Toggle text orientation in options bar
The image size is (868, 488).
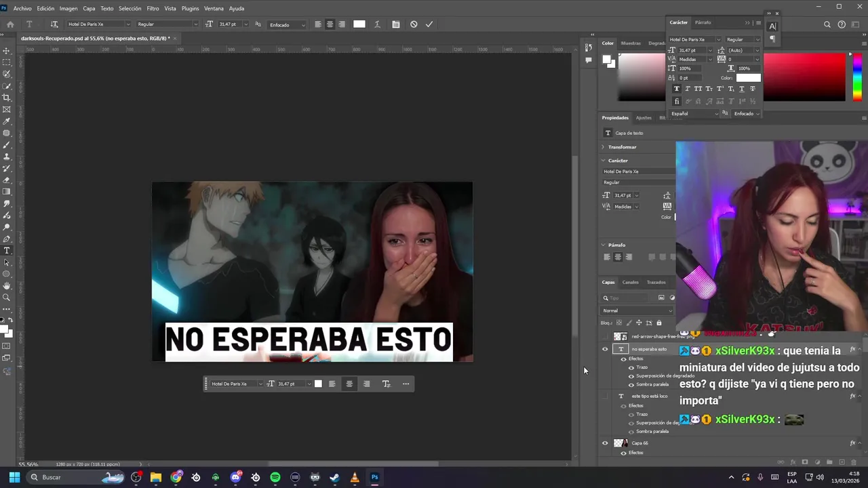pos(54,24)
